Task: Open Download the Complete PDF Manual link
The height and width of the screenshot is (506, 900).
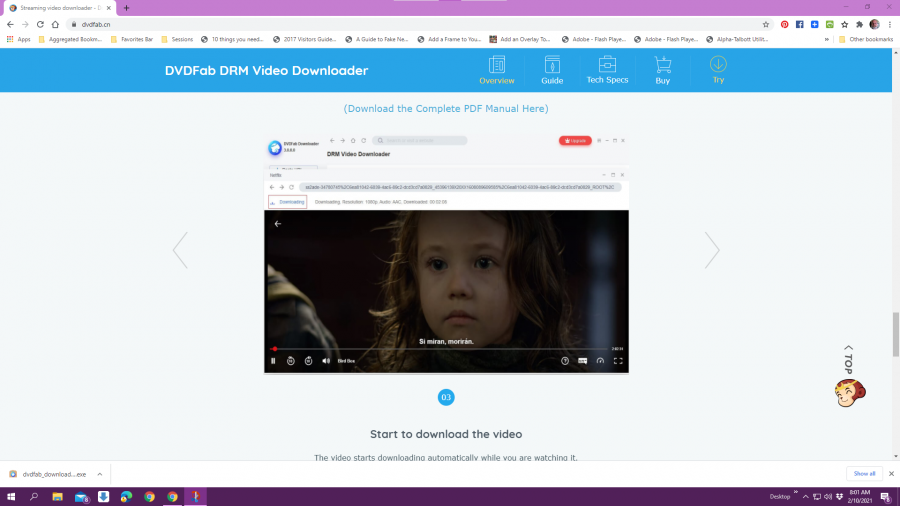Action: (x=446, y=108)
